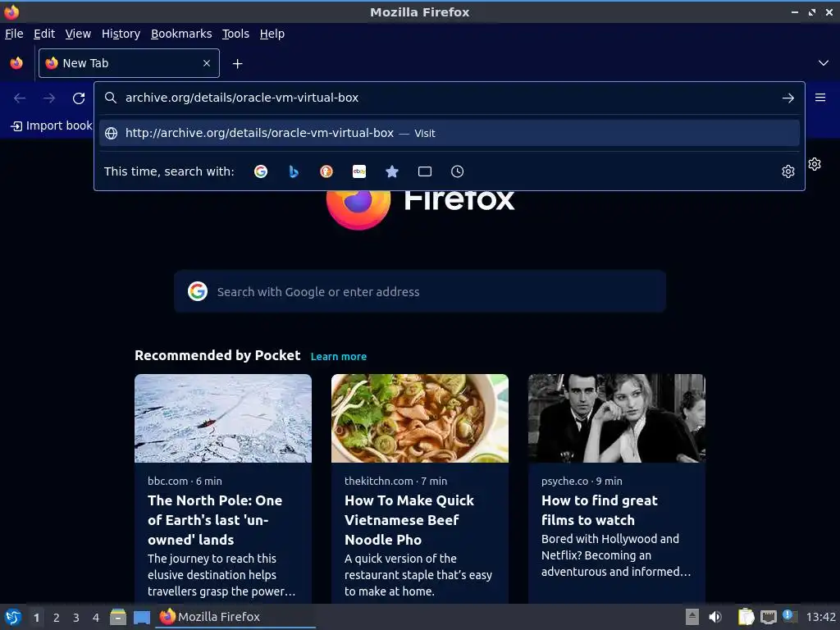The image size is (840, 630).
Task: Open the Tools menu
Action: click(x=235, y=34)
